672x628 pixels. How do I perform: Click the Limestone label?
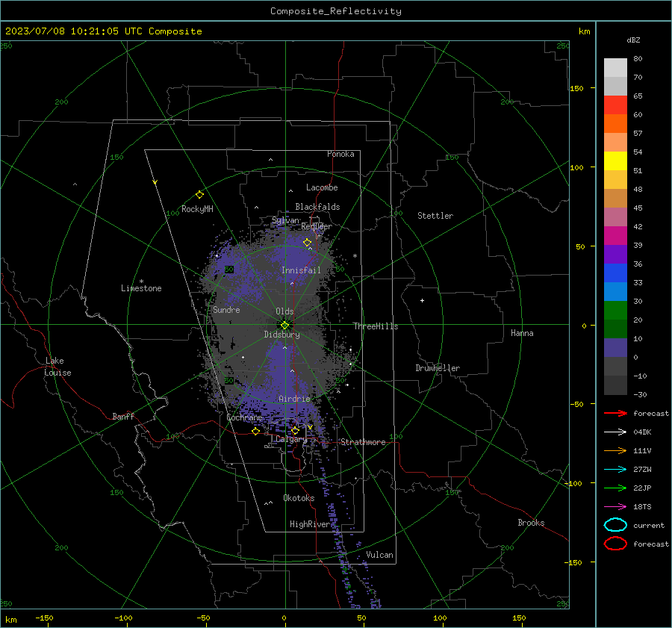(141, 288)
